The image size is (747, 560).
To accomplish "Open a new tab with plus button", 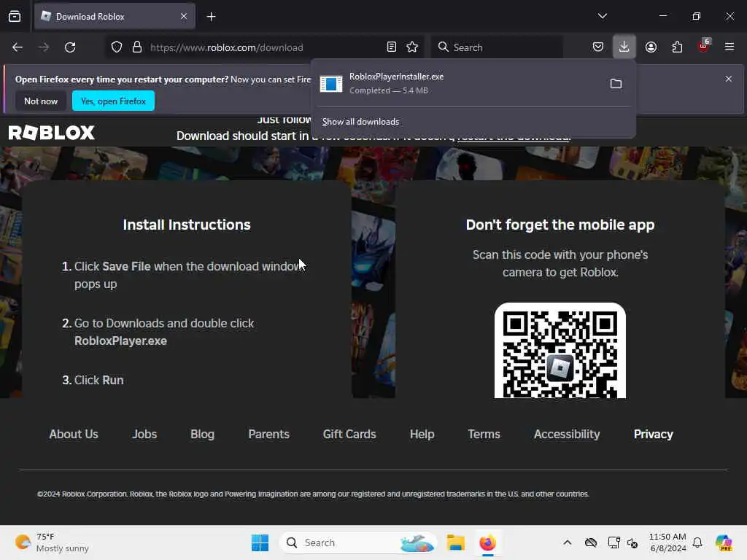I will click(x=211, y=17).
